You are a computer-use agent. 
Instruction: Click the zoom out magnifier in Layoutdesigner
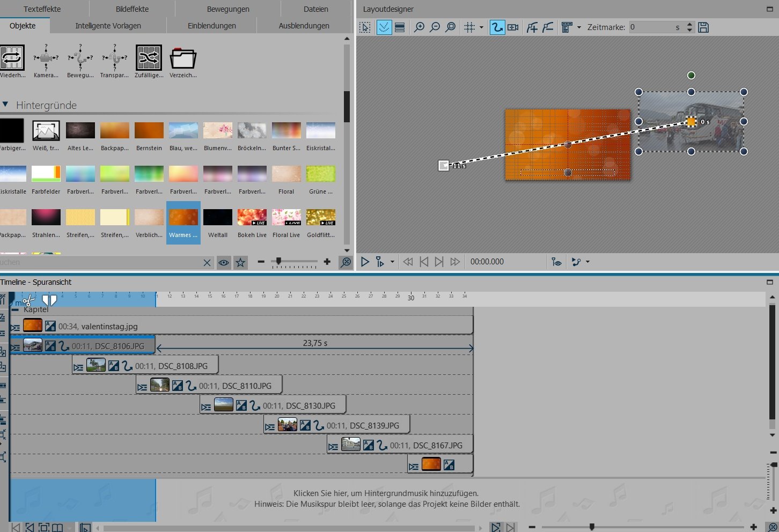(x=435, y=27)
